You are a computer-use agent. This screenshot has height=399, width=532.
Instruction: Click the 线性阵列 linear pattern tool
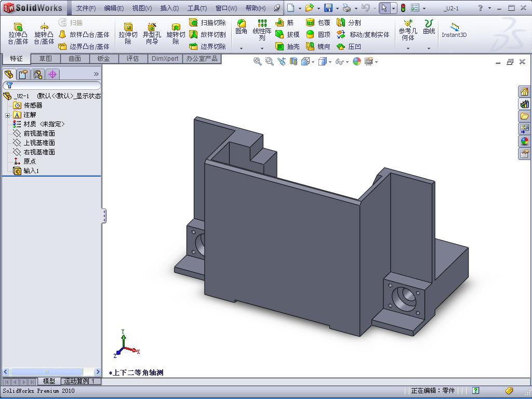point(262,30)
